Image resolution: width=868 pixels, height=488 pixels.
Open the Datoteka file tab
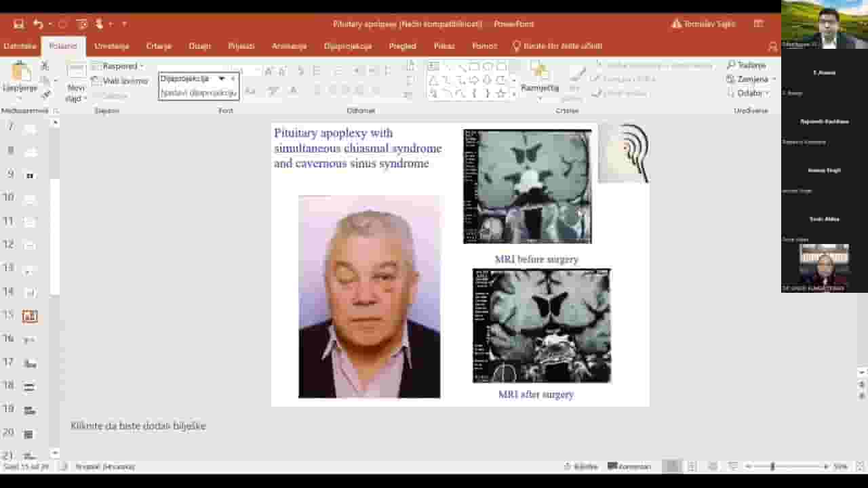pyautogui.click(x=20, y=46)
